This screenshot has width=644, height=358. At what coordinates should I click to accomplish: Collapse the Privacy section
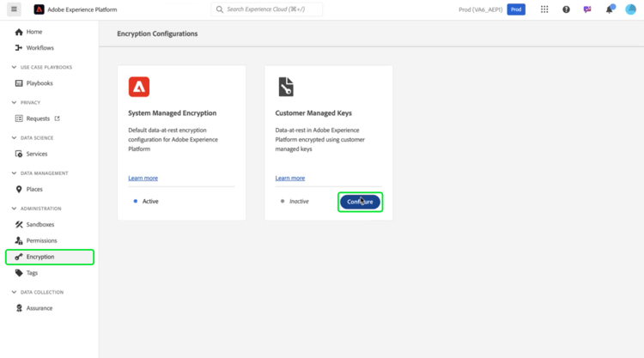click(14, 102)
